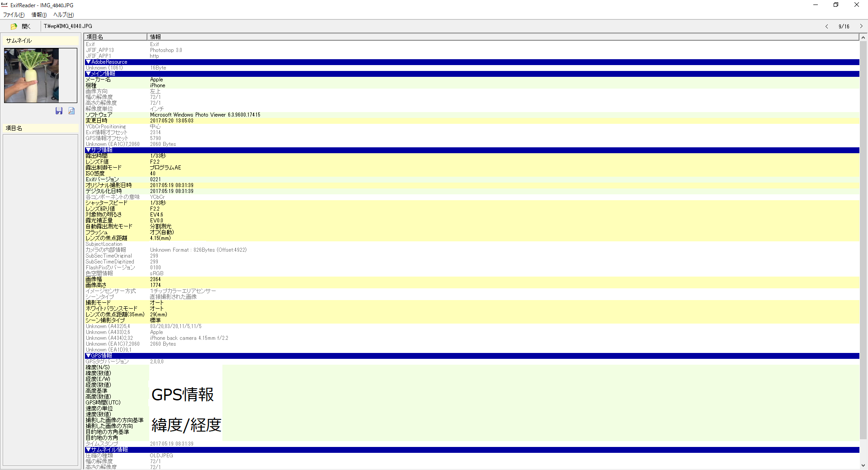Open the 情報 menu

tap(39, 14)
